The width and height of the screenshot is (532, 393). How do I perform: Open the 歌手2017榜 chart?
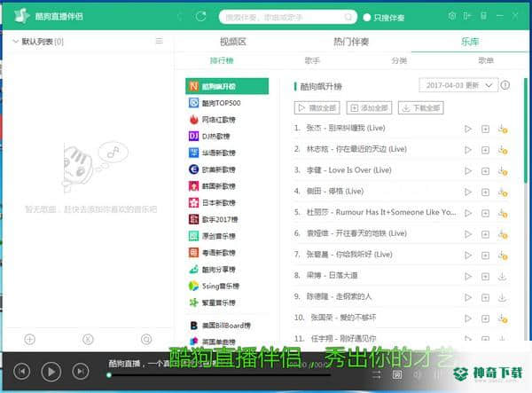click(227, 219)
